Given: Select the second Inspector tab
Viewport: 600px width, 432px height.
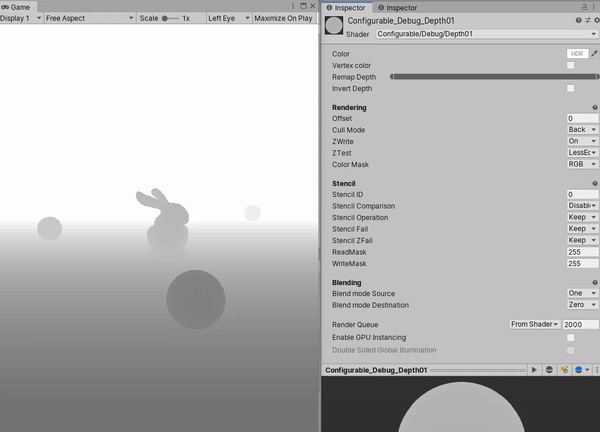Looking at the screenshot, I should (398, 8).
